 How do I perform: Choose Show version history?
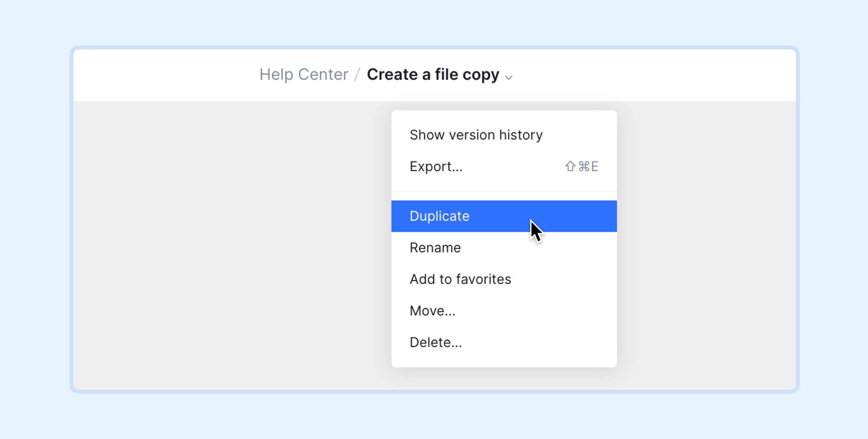504,135
